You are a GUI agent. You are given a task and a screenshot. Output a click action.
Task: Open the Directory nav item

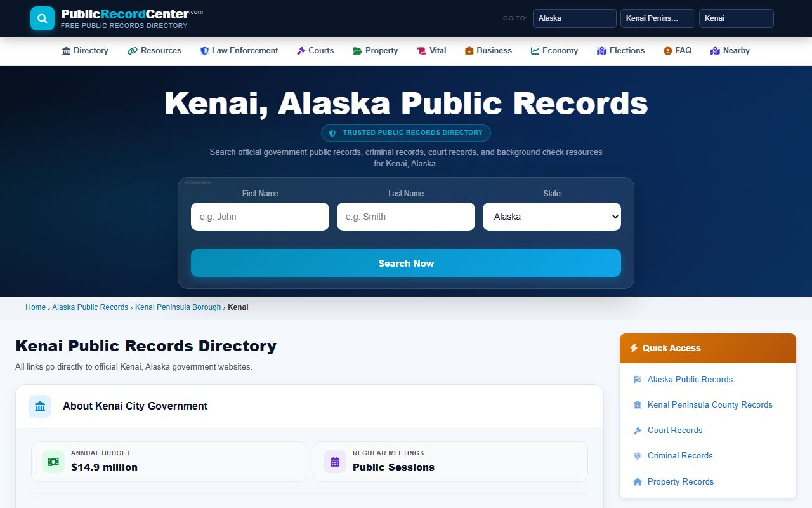pyautogui.click(x=85, y=51)
